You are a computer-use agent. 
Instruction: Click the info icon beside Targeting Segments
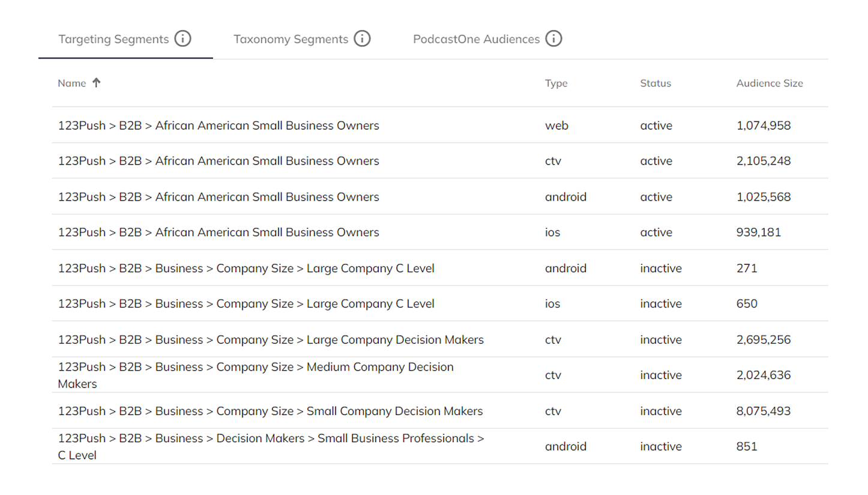[182, 38]
